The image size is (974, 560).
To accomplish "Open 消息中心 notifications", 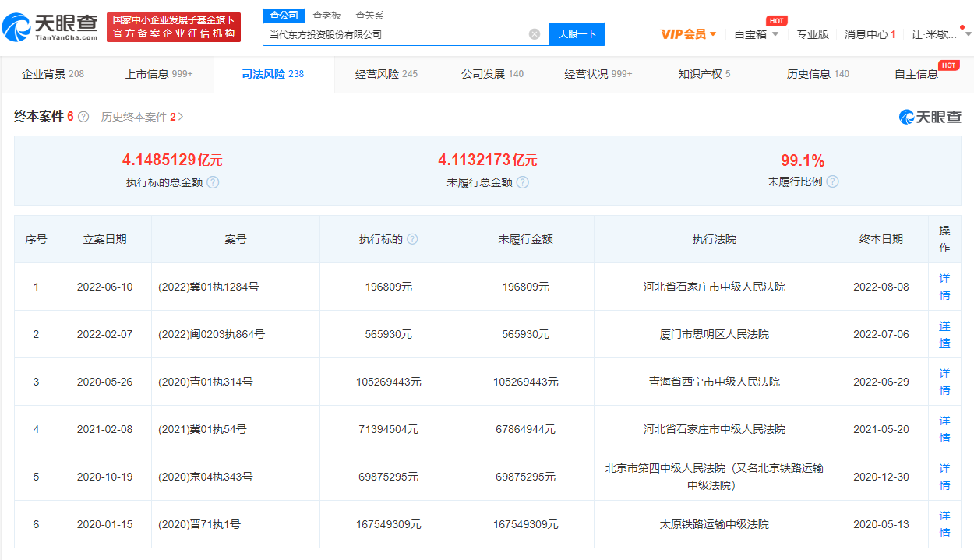I will [x=870, y=34].
